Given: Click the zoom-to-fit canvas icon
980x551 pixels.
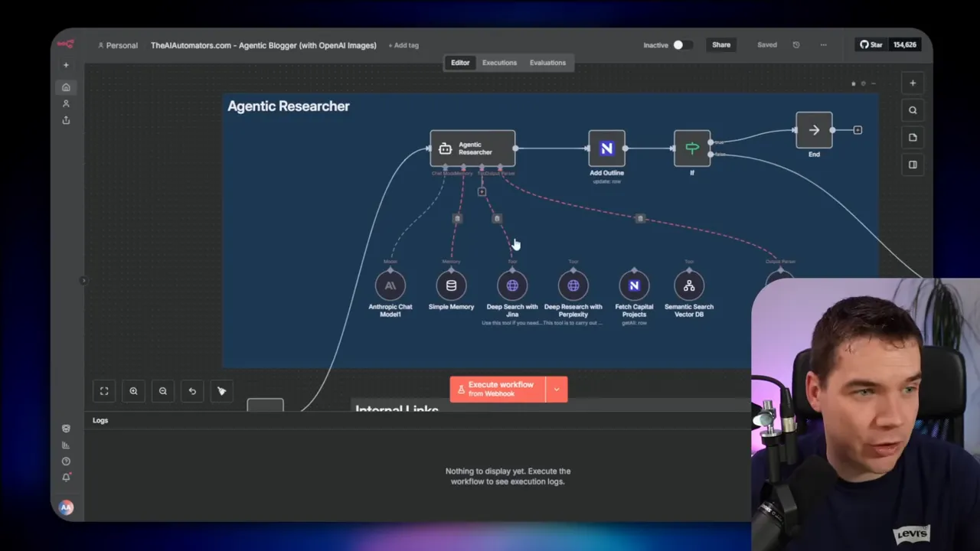Looking at the screenshot, I should (x=104, y=391).
